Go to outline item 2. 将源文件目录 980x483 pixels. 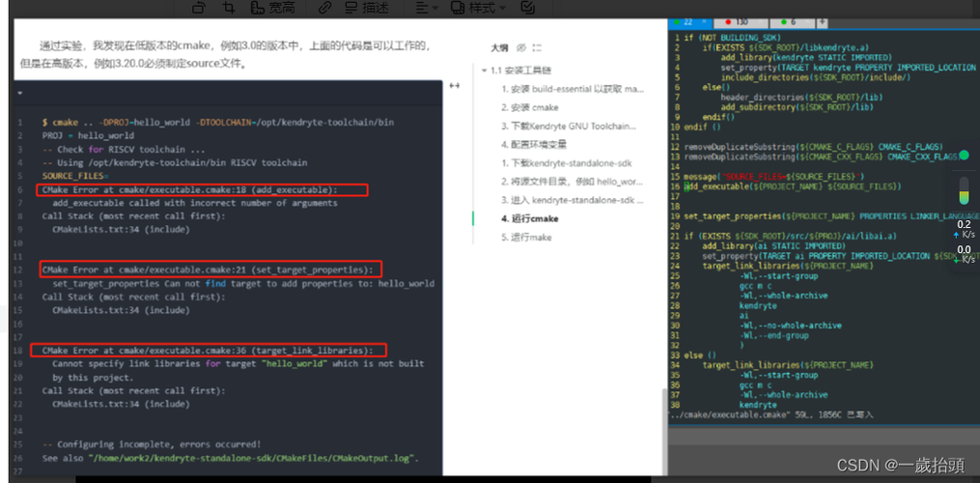tap(573, 182)
